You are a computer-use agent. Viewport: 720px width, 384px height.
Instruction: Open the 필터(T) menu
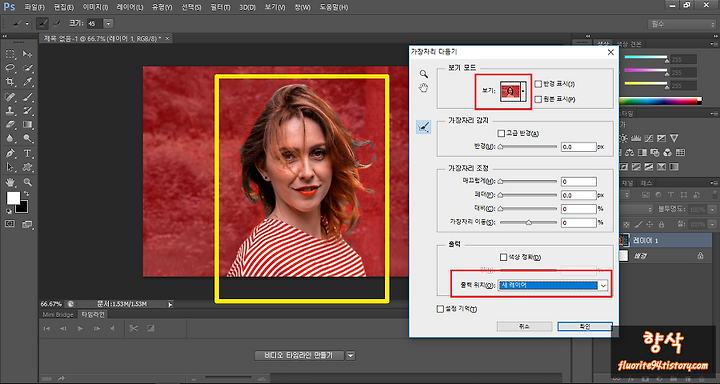(221, 7)
